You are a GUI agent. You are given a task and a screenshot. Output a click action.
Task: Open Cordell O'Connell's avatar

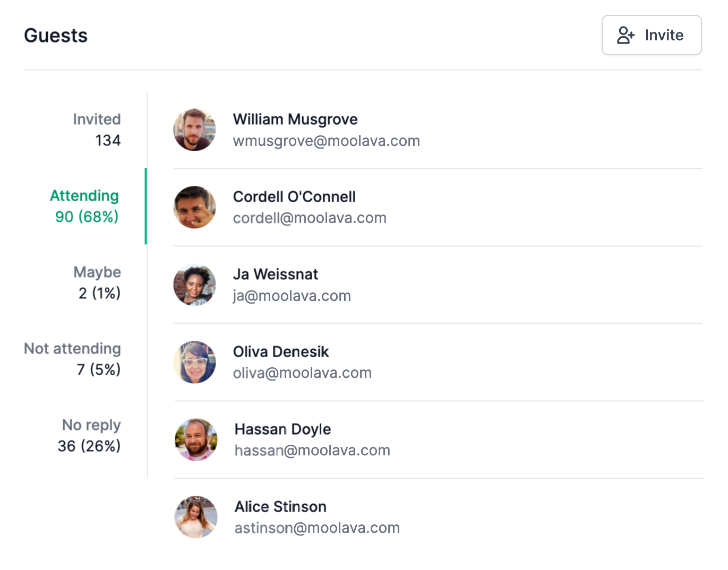point(195,208)
